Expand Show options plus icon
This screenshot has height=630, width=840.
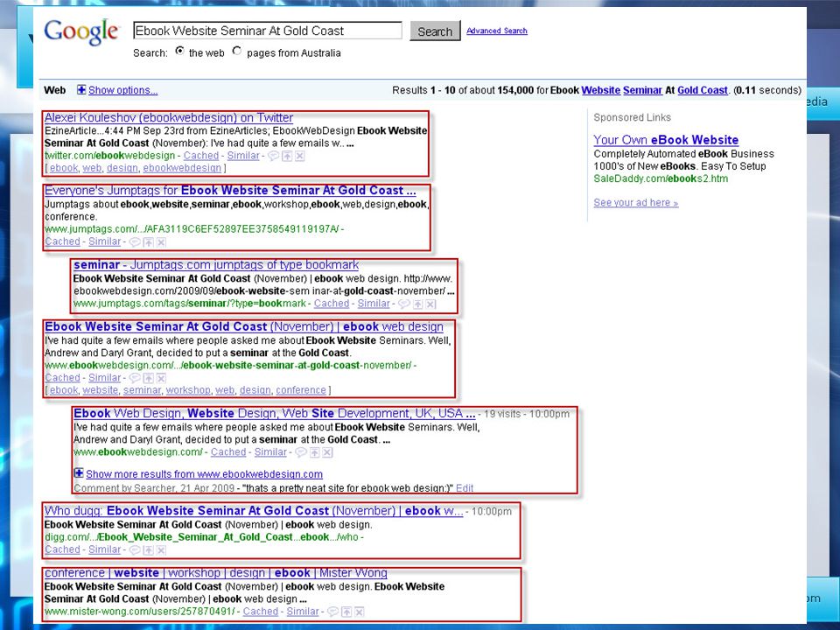(x=80, y=89)
